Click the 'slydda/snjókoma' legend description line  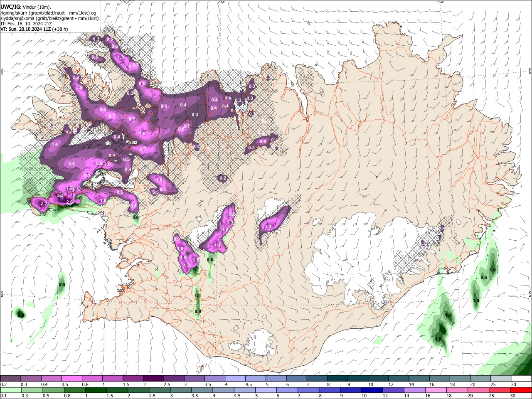coord(49,18)
